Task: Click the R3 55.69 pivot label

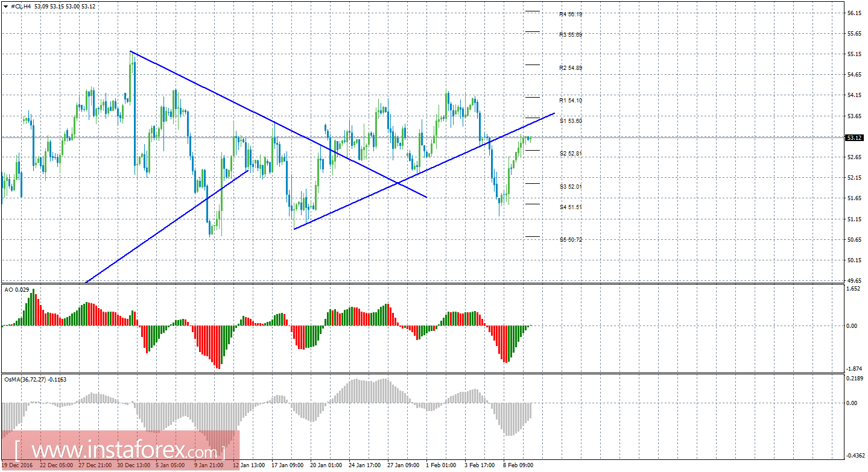Action: [570, 35]
